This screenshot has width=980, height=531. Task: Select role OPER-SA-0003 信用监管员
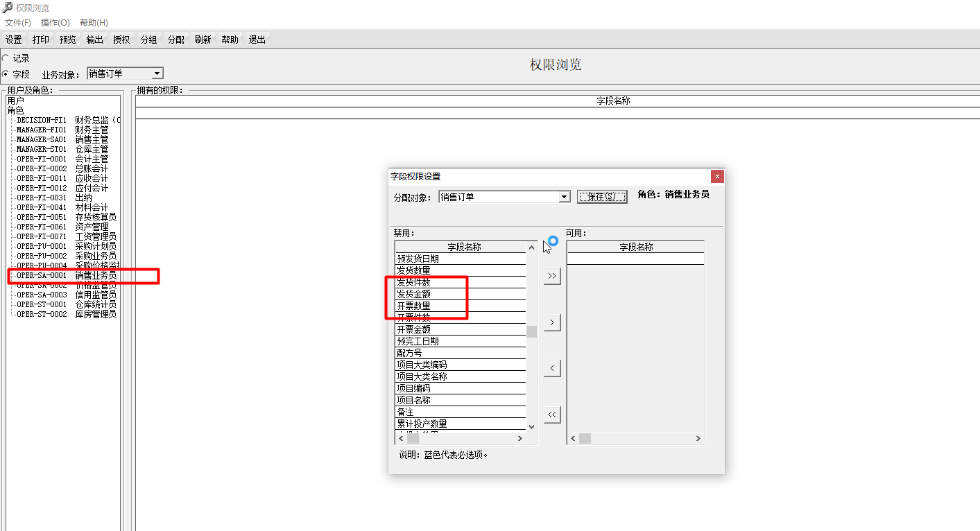click(67, 295)
